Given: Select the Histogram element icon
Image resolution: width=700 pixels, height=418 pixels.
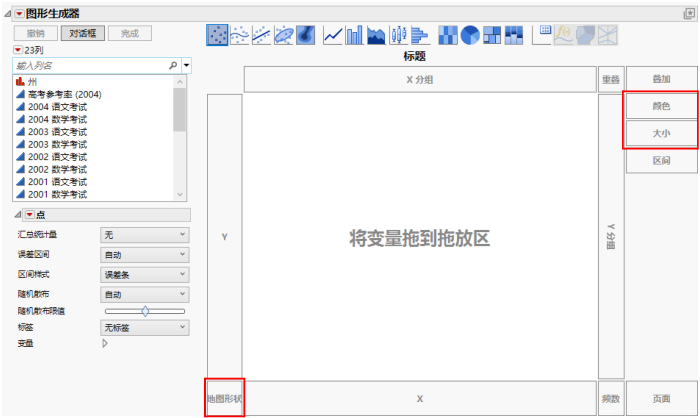Looking at the screenshot, I should (x=420, y=35).
